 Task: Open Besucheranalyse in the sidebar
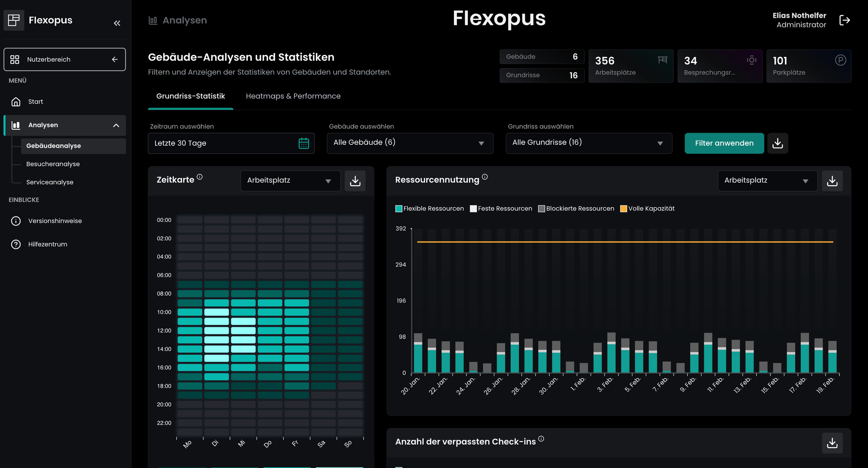tap(53, 164)
